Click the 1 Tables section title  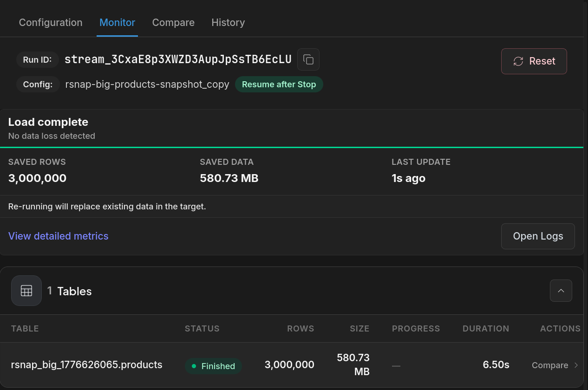[x=70, y=291]
